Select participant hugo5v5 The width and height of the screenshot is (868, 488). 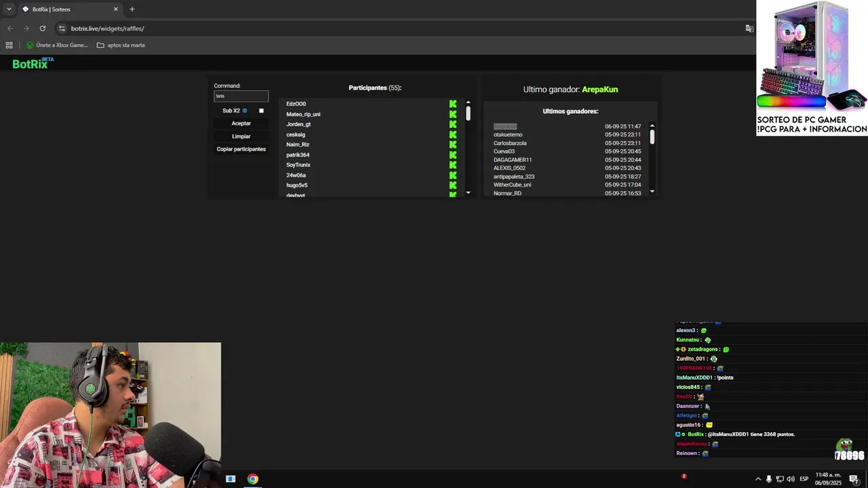pyautogui.click(x=297, y=185)
